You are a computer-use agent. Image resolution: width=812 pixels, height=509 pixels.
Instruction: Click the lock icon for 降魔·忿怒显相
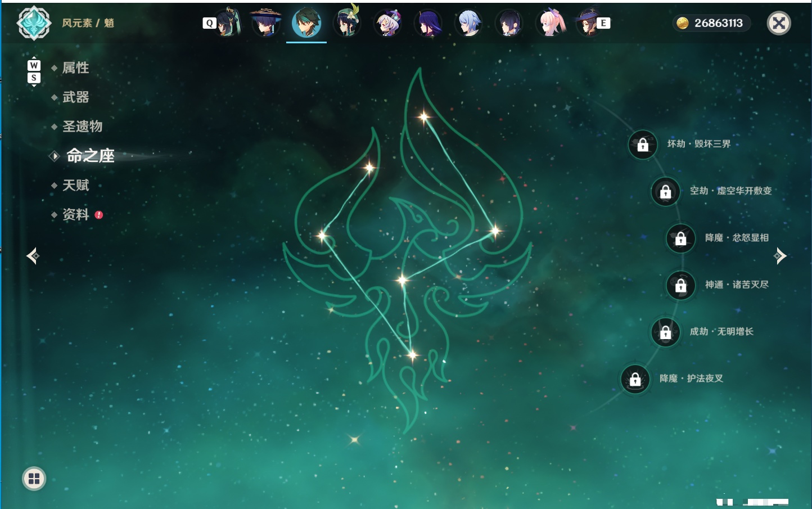coord(681,238)
